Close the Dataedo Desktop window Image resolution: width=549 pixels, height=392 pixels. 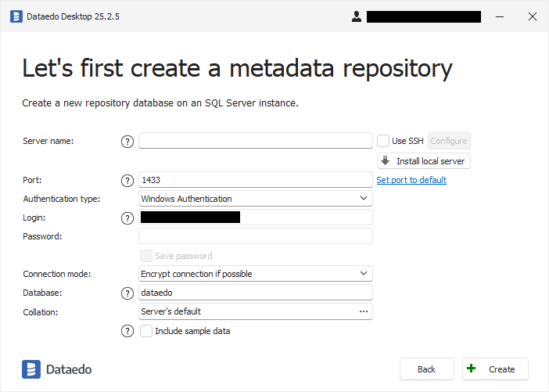coord(533,16)
